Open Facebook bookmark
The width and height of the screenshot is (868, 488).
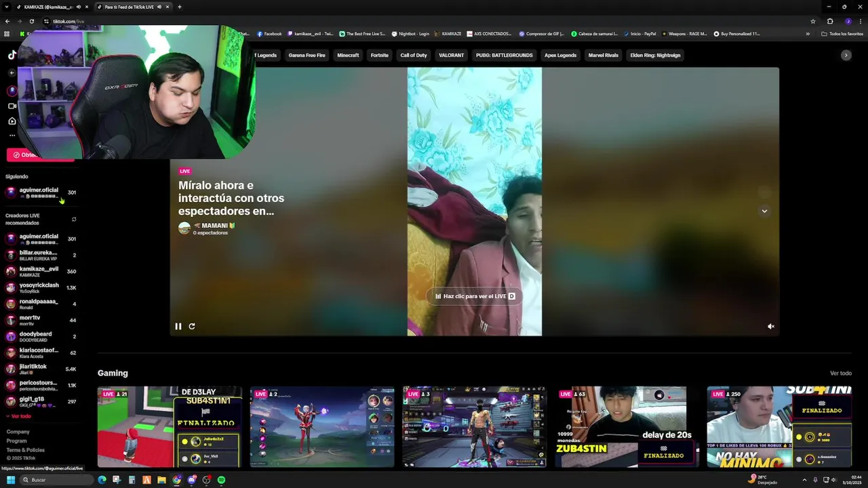click(269, 33)
